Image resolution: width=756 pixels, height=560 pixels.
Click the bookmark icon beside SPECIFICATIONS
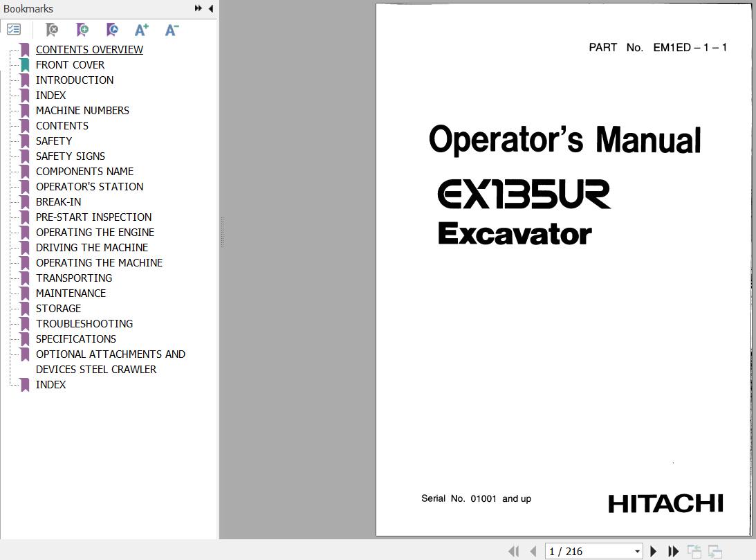point(25,338)
